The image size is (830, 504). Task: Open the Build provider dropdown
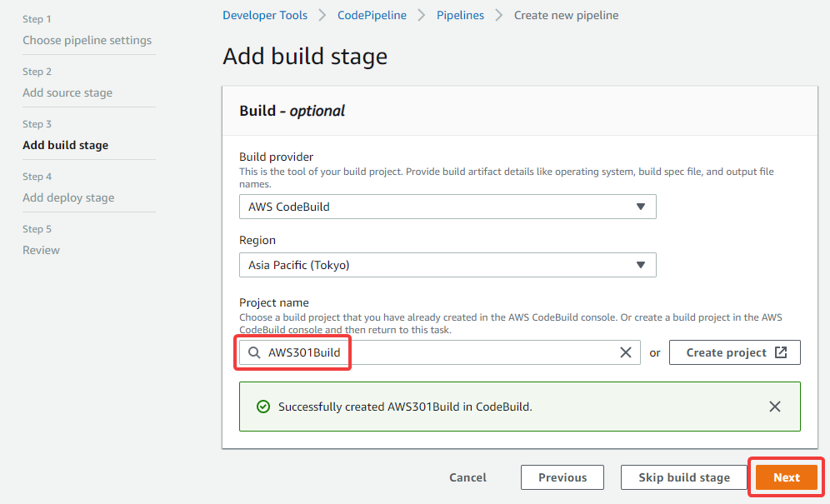pyautogui.click(x=447, y=207)
